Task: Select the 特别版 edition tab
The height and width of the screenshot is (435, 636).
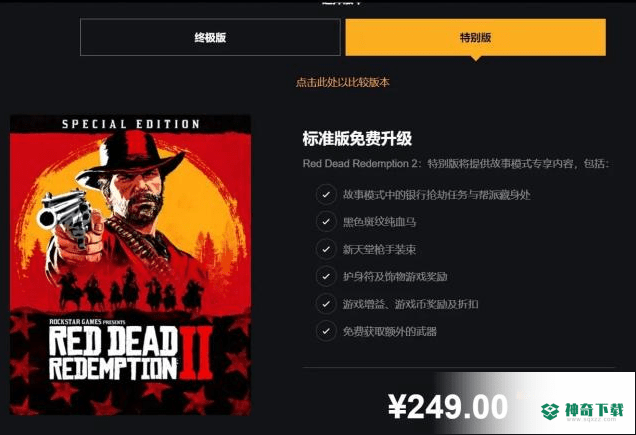Action: [x=475, y=37]
